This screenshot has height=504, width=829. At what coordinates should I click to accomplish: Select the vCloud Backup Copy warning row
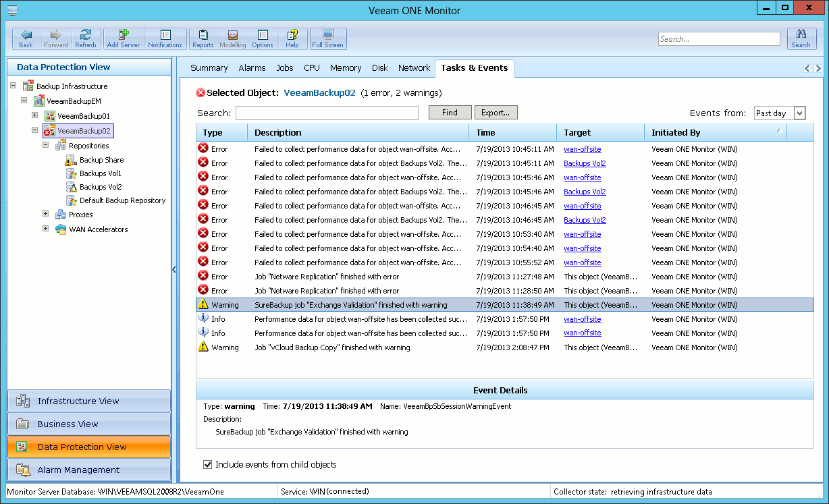click(504, 347)
